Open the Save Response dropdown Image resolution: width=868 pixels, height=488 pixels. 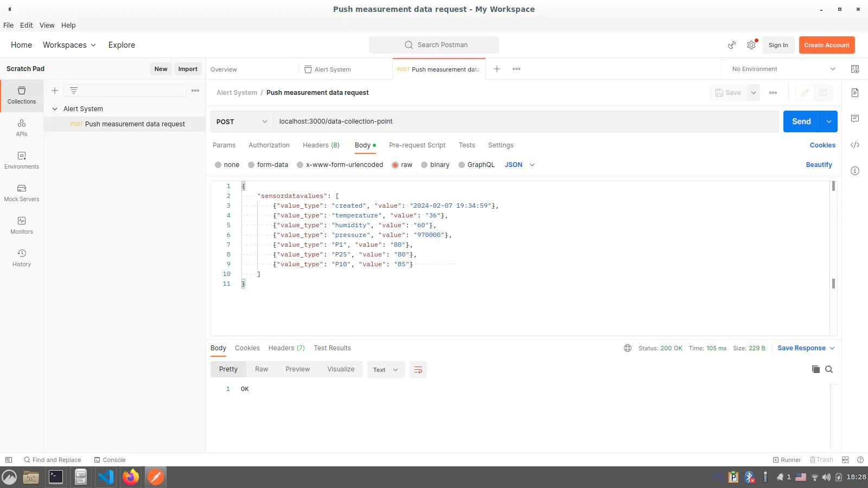(x=806, y=348)
